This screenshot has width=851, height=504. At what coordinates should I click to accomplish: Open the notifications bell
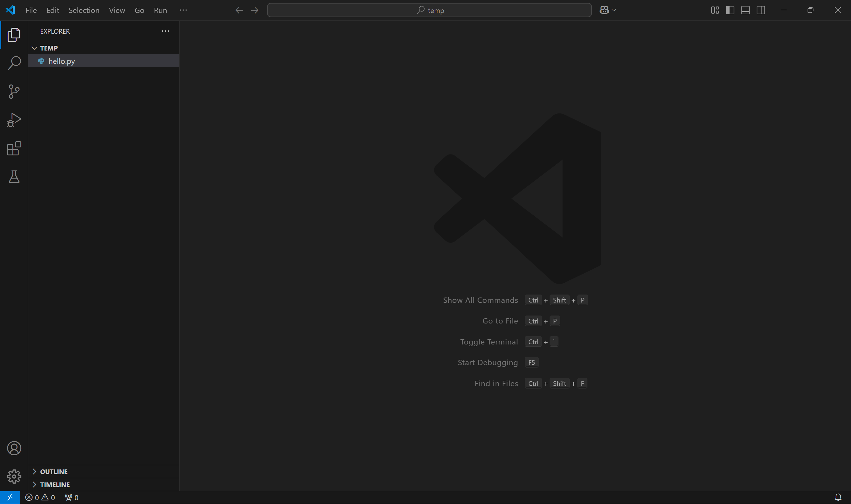[838, 498]
